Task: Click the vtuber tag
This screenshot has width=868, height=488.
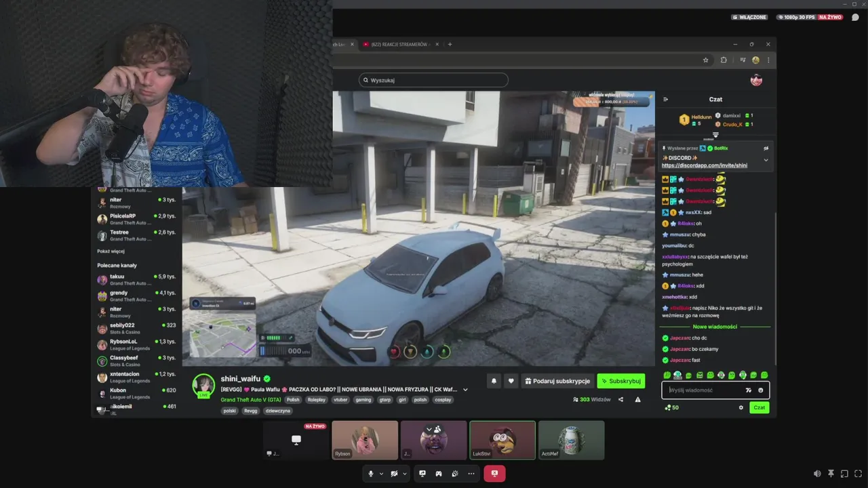Action: coord(340,400)
